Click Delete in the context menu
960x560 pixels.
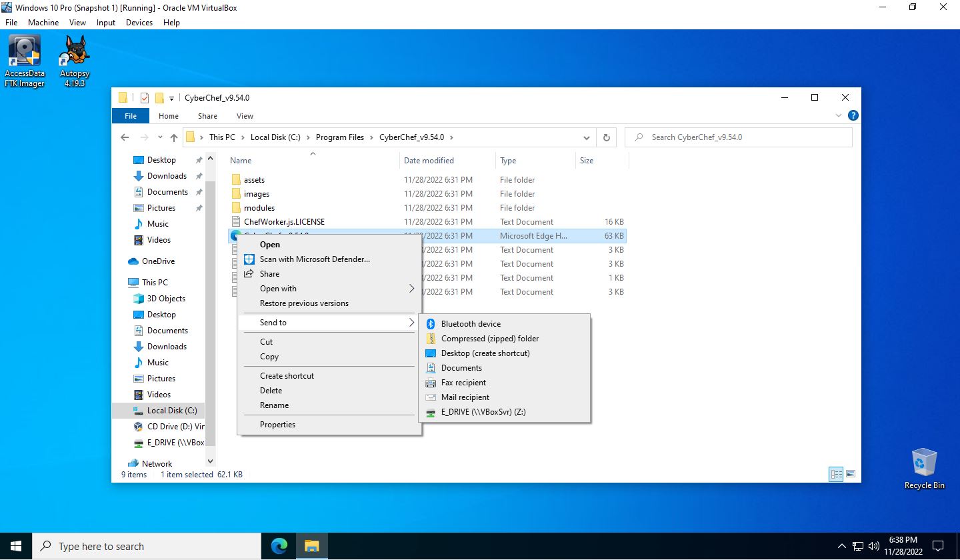tap(329, 391)
